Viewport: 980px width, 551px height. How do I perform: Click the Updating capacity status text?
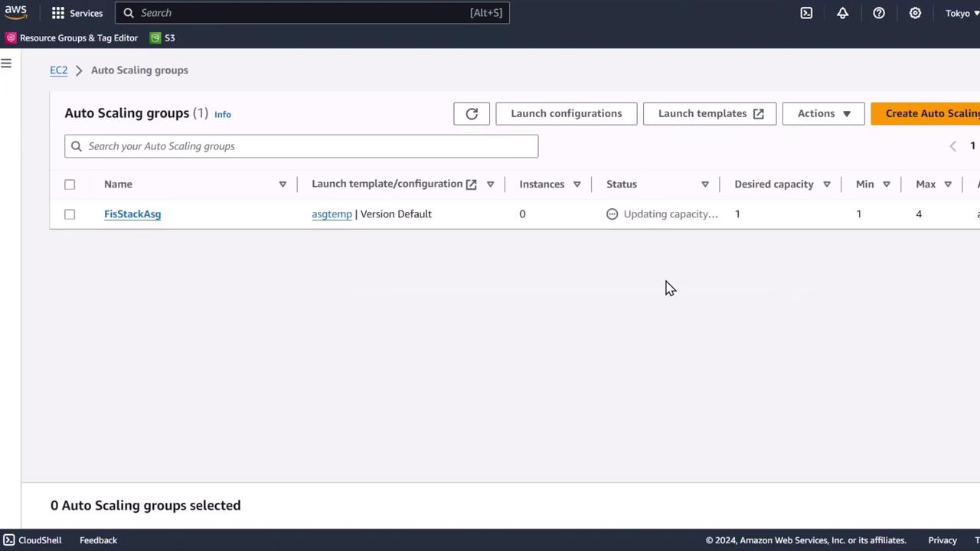coord(671,214)
